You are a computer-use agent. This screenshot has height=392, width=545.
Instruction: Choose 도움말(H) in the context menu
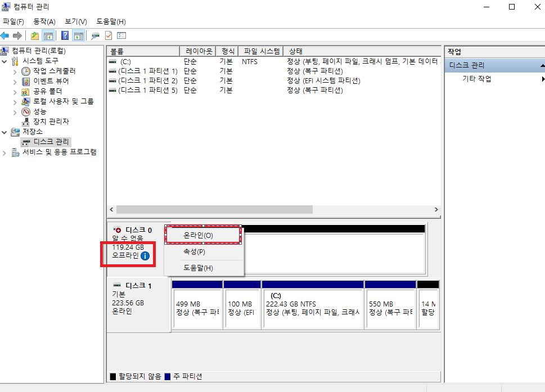tap(204, 268)
